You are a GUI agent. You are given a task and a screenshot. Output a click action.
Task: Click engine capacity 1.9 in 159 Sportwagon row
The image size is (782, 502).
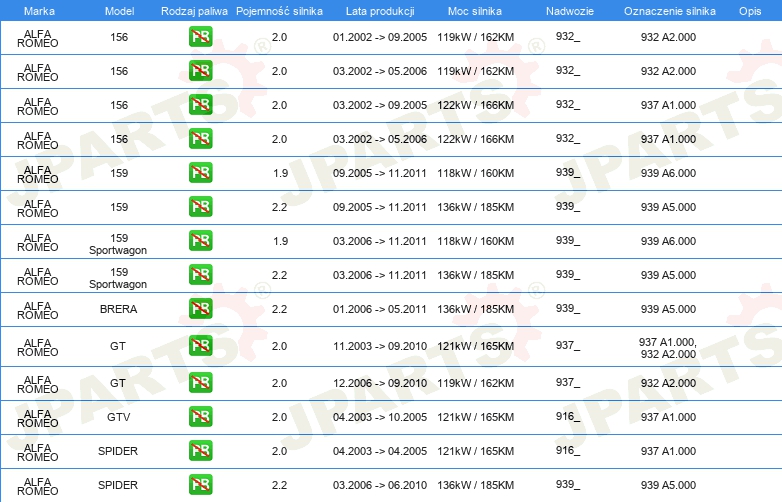(280, 241)
